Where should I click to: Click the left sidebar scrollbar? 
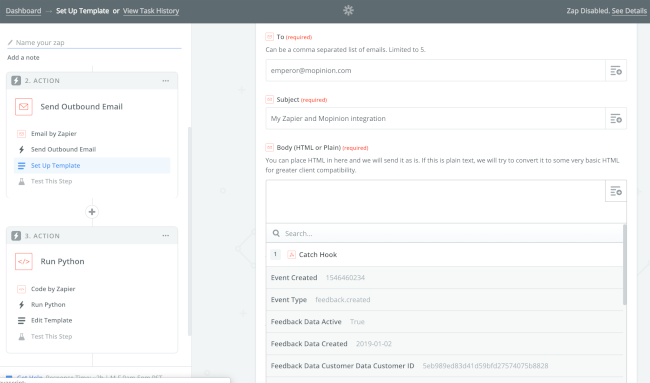pos(190,231)
